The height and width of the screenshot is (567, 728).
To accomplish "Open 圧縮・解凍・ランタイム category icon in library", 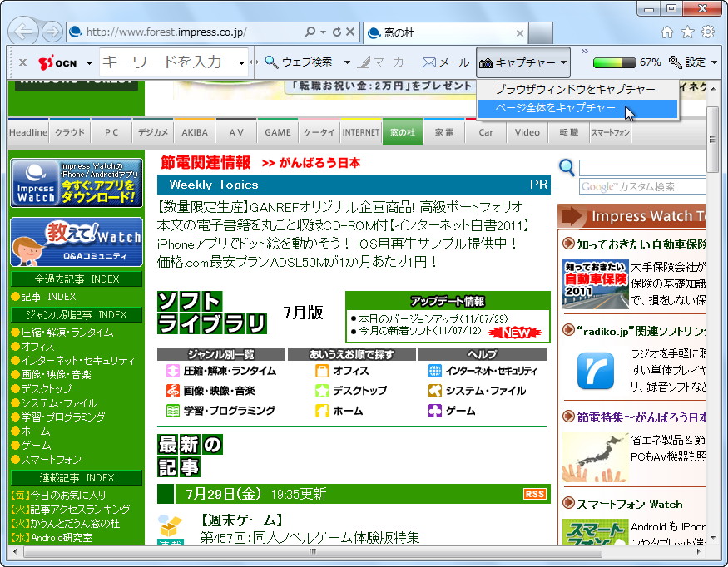I will point(173,371).
